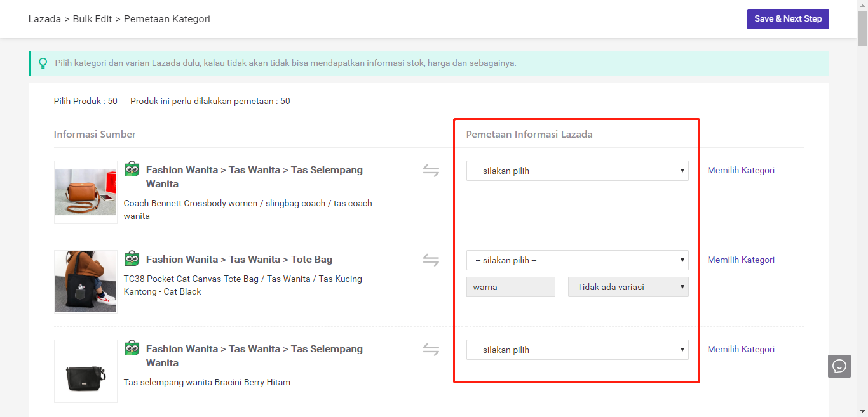The image size is (868, 417).
Task: Click the swap arrows icon for Tote Bag row
Action: (431, 260)
